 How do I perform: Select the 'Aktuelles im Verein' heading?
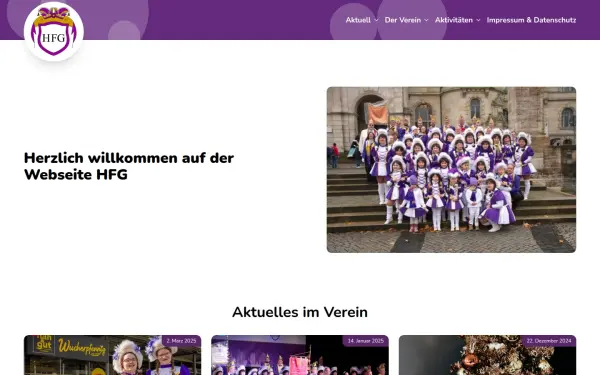[300, 312]
